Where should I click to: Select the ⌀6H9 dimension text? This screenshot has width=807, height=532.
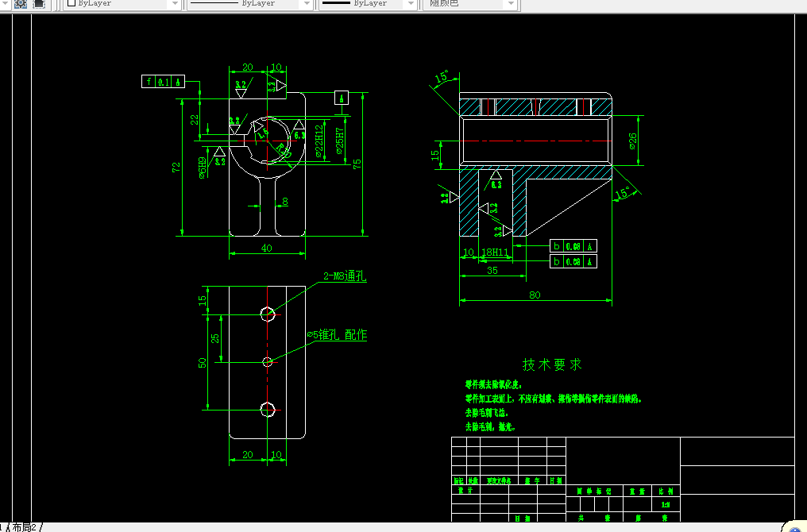click(203, 168)
